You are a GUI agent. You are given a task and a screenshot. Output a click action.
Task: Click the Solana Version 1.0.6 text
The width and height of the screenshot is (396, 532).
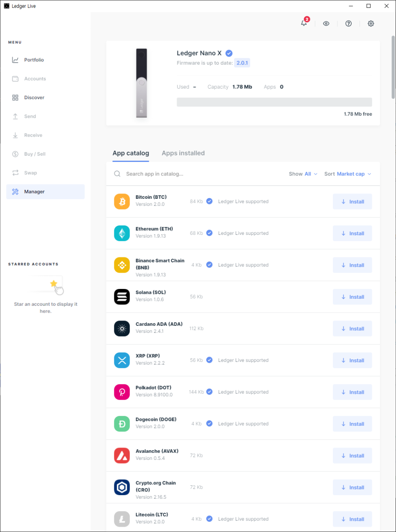point(150,300)
